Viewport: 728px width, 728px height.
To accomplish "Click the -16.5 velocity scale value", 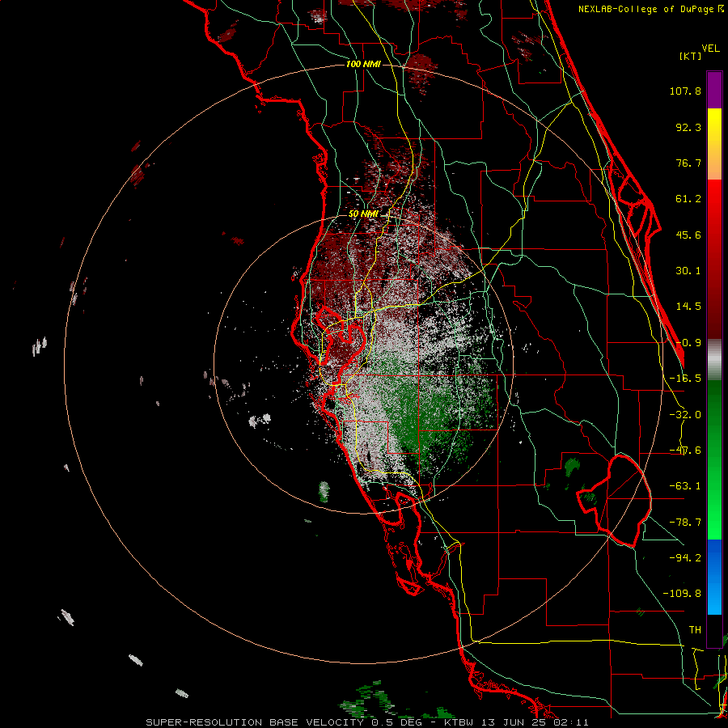I will tap(685, 379).
